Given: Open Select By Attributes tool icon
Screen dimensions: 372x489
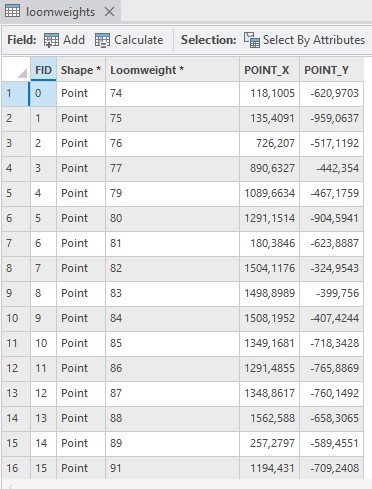Looking at the screenshot, I should 252,40.
